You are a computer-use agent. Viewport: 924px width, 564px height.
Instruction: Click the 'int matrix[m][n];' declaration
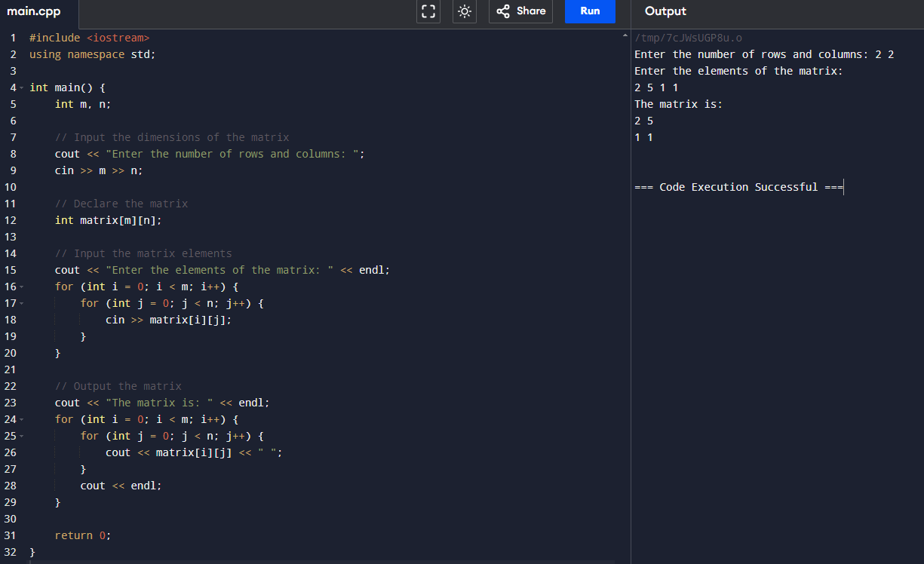coord(109,220)
